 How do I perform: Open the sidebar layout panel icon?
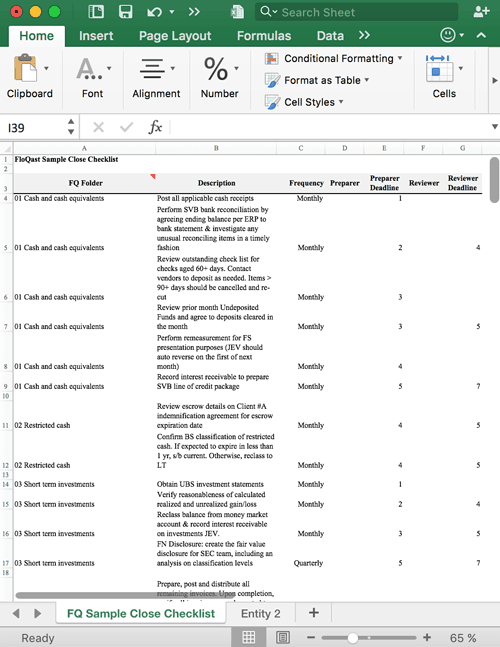tap(96, 12)
